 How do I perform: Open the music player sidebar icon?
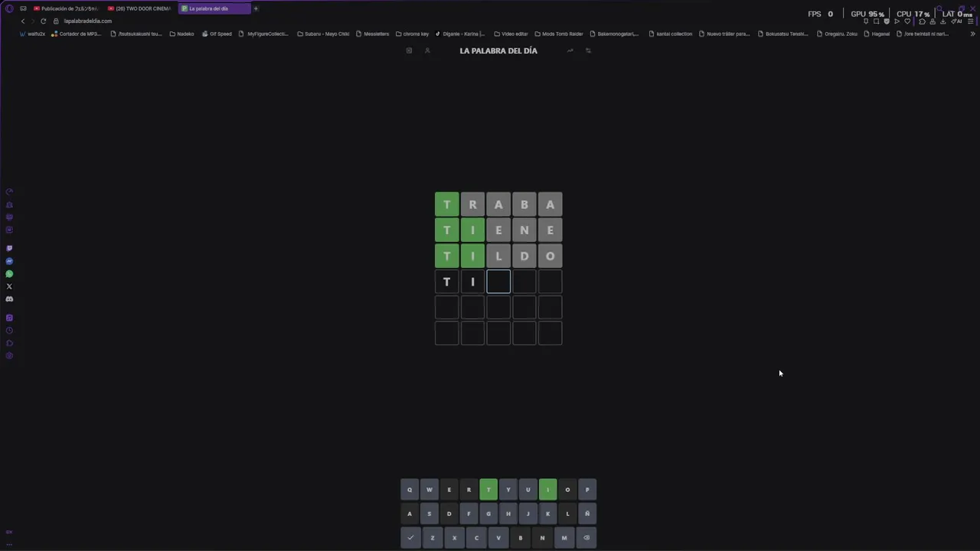pos(9,318)
